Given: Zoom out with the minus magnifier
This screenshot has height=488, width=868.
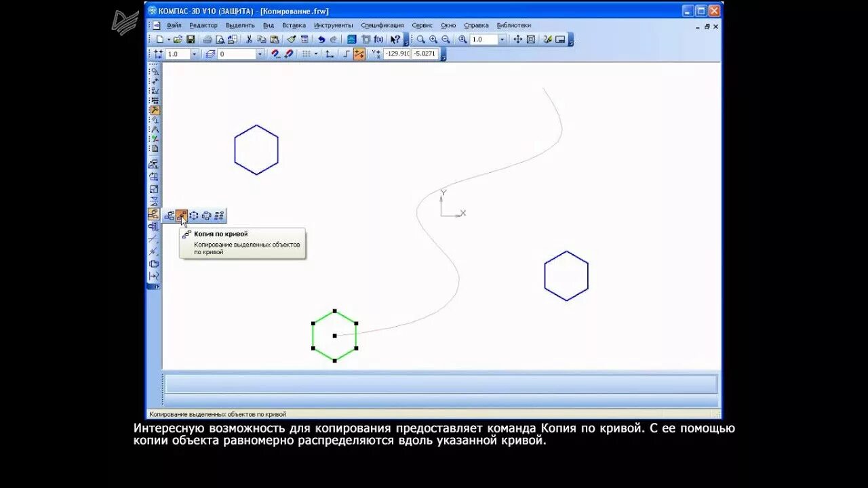Looking at the screenshot, I should point(446,39).
